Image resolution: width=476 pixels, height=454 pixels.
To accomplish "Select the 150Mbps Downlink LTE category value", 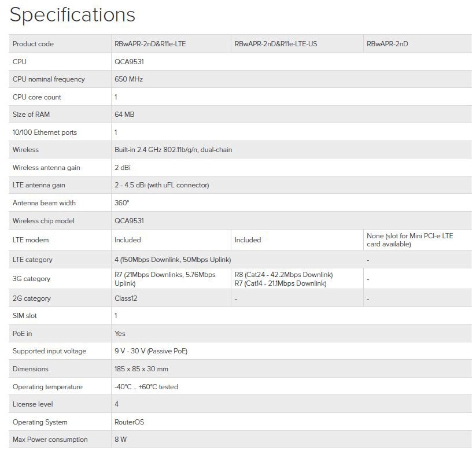I will pyautogui.click(x=172, y=260).
